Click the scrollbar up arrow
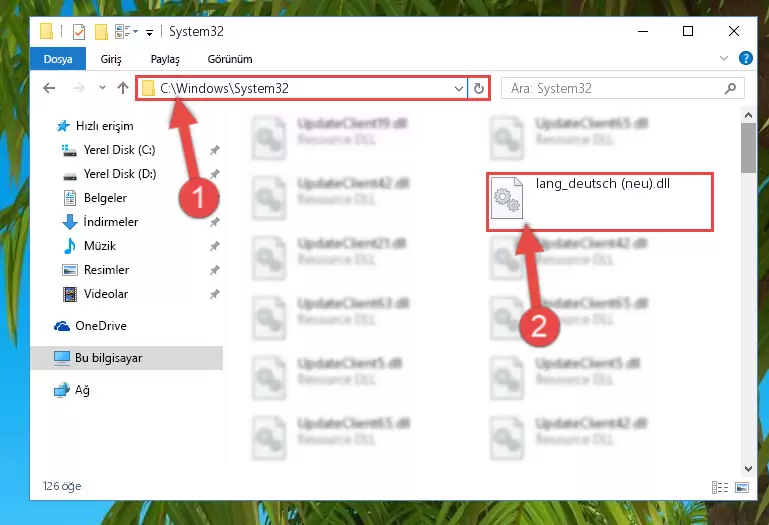 click(748, 115)
